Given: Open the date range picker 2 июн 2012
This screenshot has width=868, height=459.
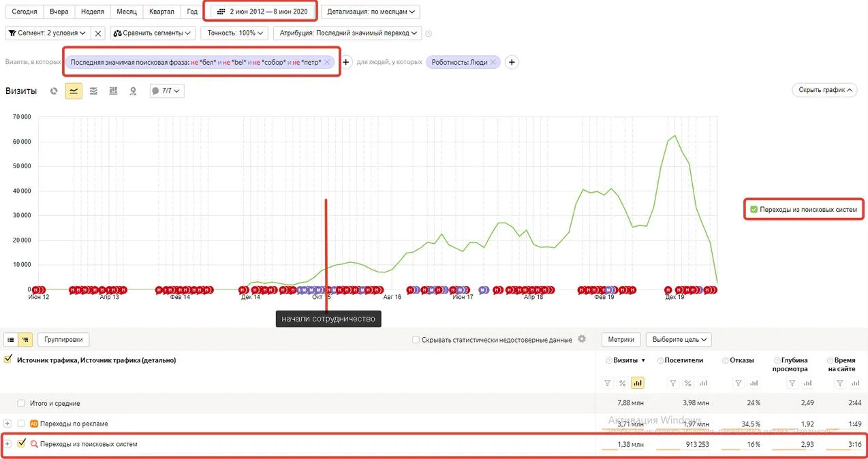Looking at the screenshot, I should pyautogui.click(x=262, y=12).
